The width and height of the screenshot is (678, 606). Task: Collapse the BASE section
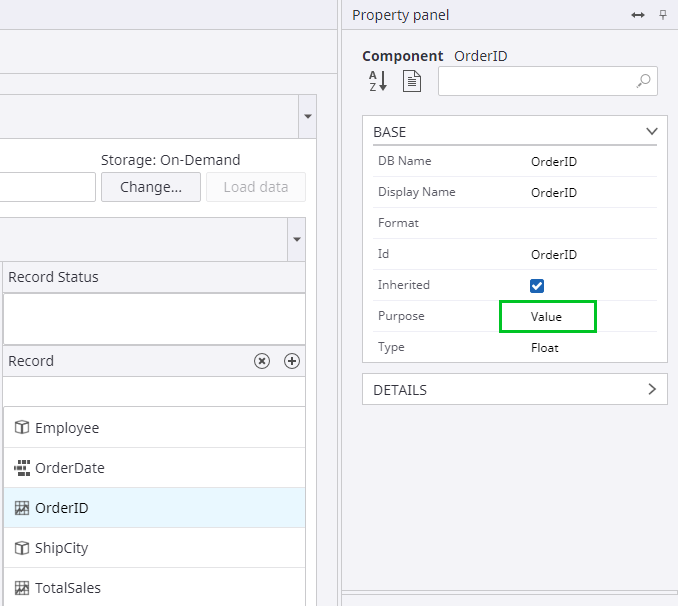coord(652,131)
